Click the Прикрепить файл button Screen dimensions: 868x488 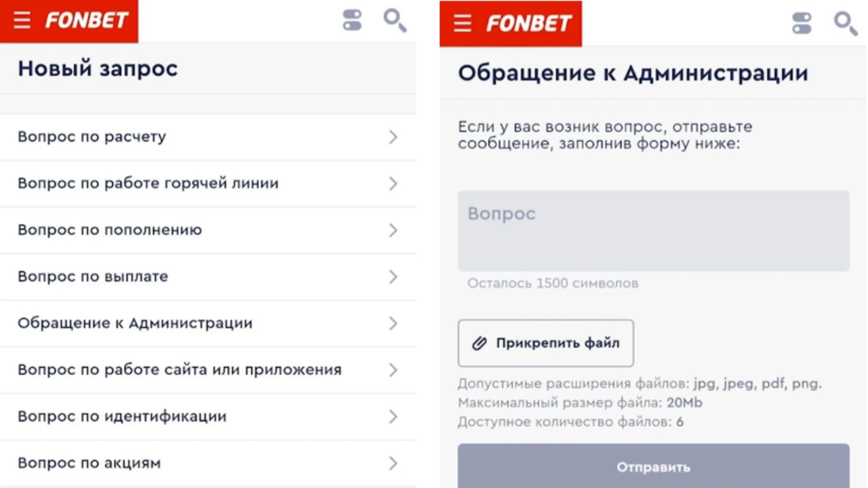[545, 343]
